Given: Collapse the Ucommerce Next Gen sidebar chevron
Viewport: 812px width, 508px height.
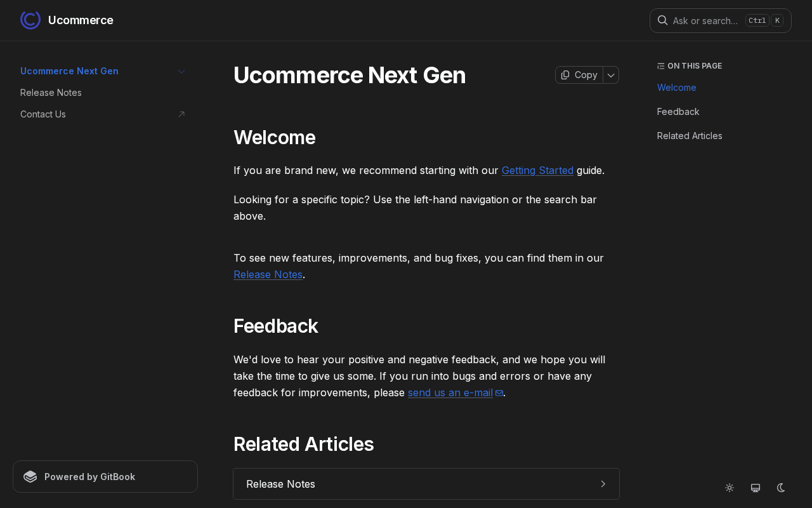Looking at the screenshot, I should pyautogui.click(x=181, y=71).
